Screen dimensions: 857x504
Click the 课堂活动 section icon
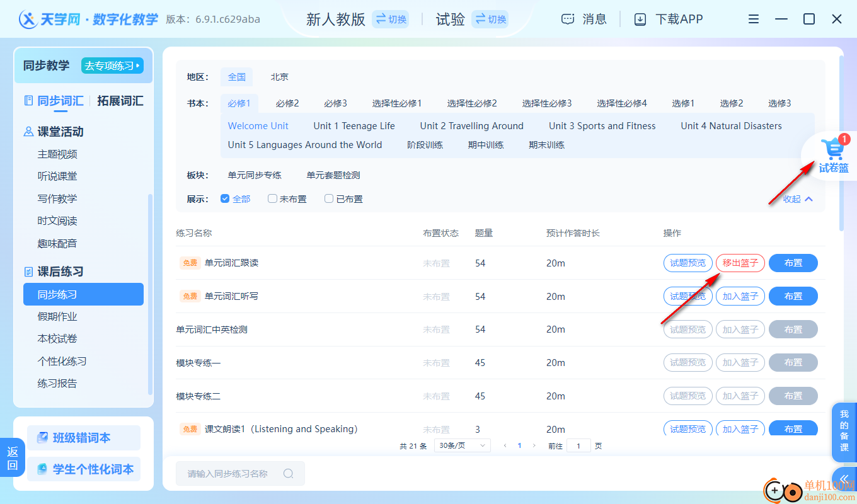(28, 132)
